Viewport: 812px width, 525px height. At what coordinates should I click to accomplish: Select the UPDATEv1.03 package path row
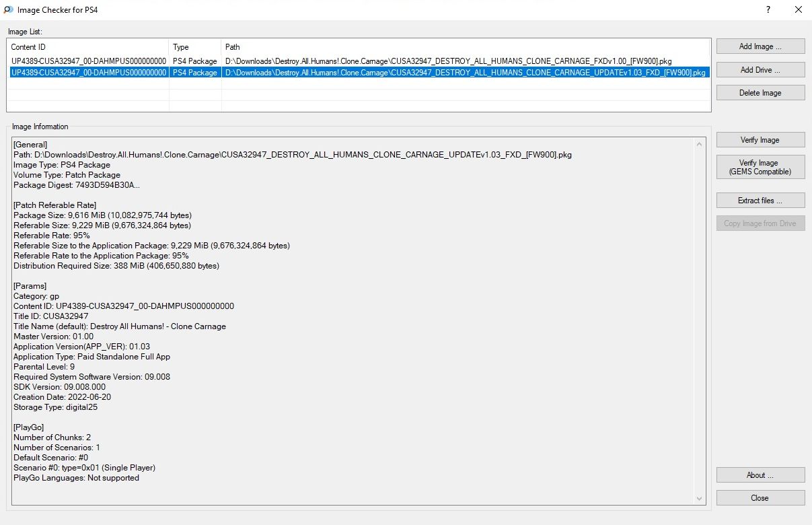click(466, 72)
